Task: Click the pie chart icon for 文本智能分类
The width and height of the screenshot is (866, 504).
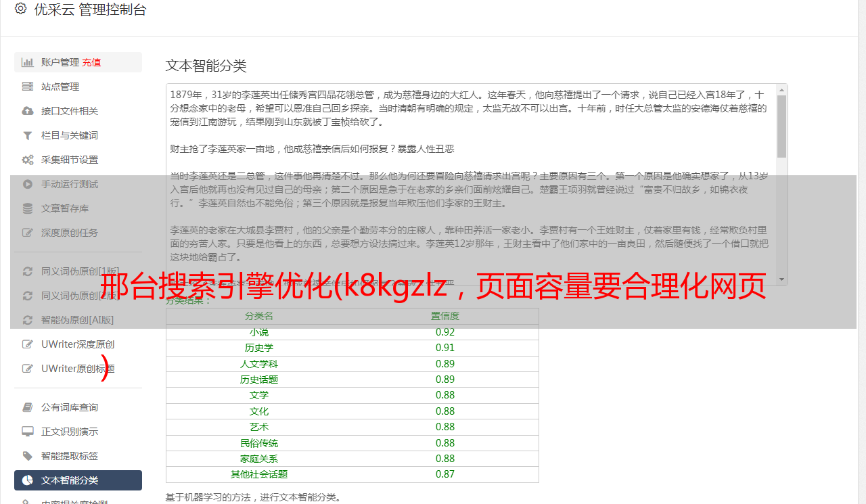Action: [28, 480]
